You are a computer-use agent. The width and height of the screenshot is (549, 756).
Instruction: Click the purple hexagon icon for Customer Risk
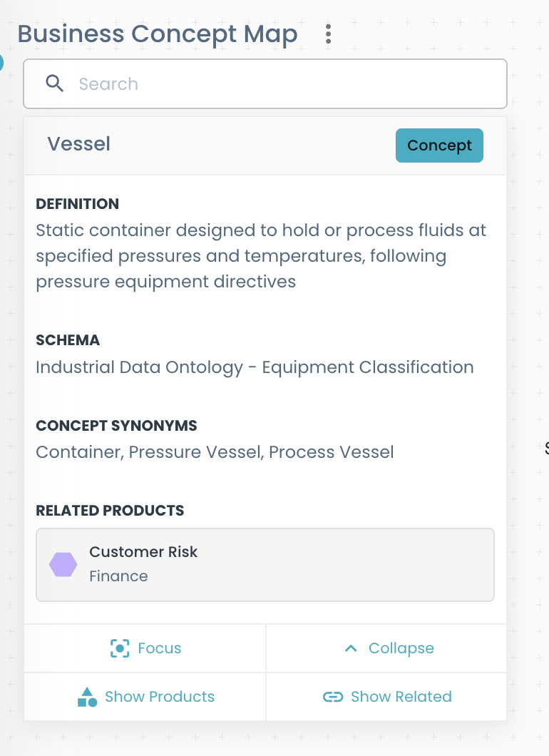pyautogui.click(x=63, y=564)
